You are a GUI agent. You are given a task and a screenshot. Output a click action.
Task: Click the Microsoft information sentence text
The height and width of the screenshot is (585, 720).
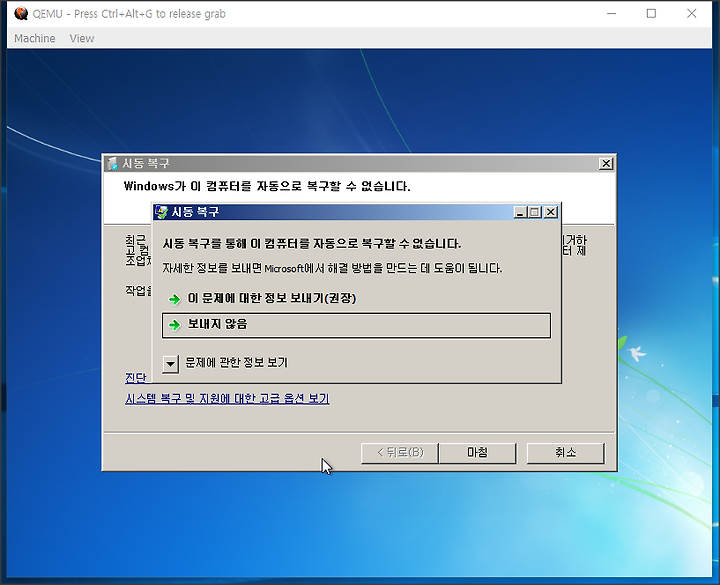click(x=332, y=268)
